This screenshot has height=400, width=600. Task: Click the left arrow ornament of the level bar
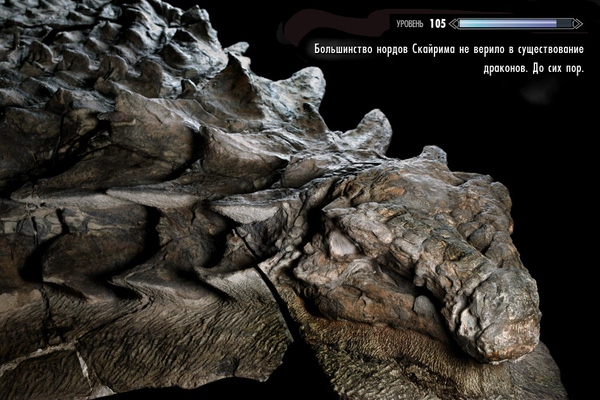click(455, 23)
